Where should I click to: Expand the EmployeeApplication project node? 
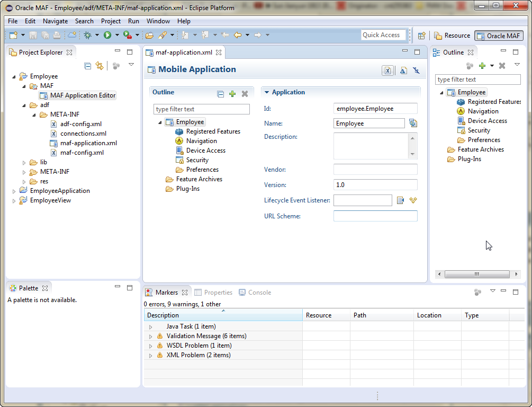pyautogui.click(x=14, y=191)
